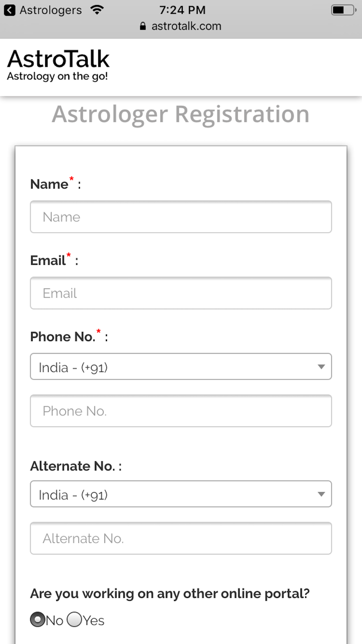Tap the 7:24 PM status bar clock
This screenshot has width=362, height=644.
(x=182, y=10)
